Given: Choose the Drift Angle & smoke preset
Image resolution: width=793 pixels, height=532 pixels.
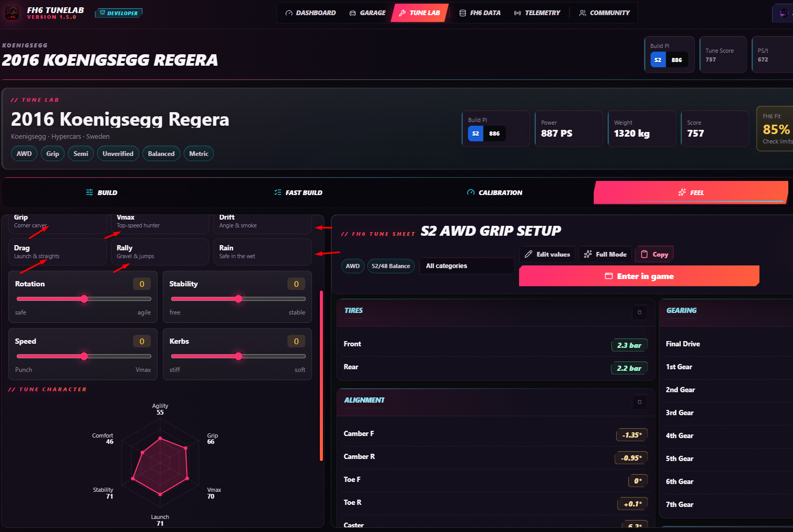Looking at the screenshot, I should [262, 223].
